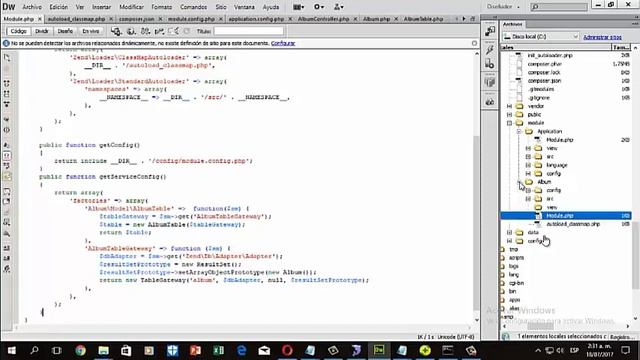Click the Configurar link in info bar
Viewport: 640px width, 360px height.
283,43
